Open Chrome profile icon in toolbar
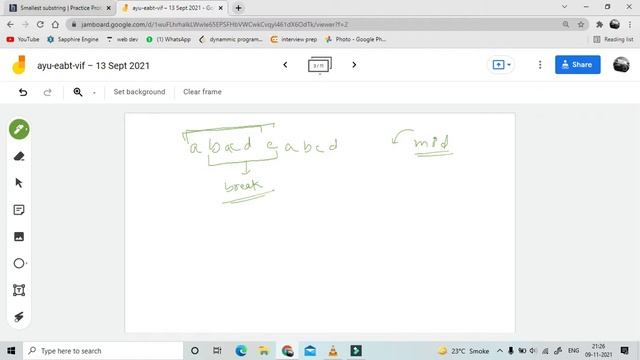This screenshot has width=640, height=360. point(615,24)
